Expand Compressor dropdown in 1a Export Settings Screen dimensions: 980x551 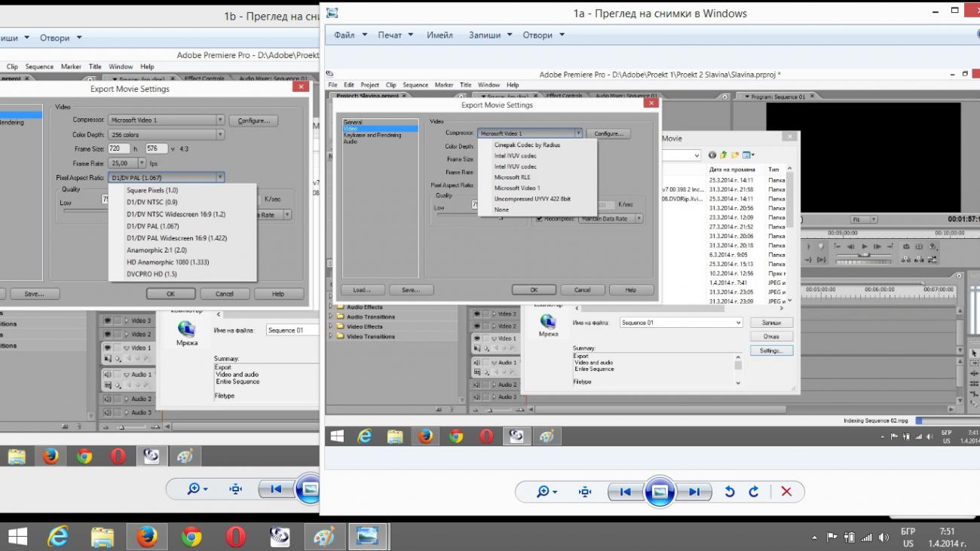[x=578, y=133]
